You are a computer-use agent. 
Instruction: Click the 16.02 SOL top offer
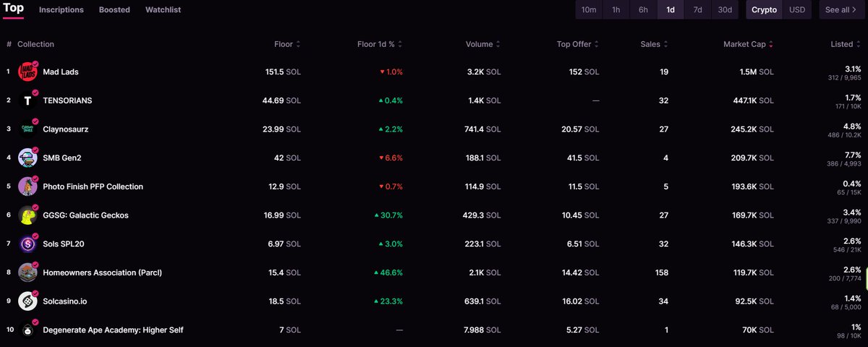tap(581, 301)
